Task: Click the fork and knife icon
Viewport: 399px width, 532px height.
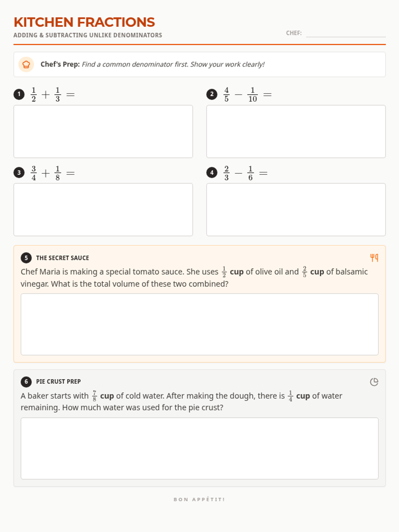Action: click(x=374, y=258)
